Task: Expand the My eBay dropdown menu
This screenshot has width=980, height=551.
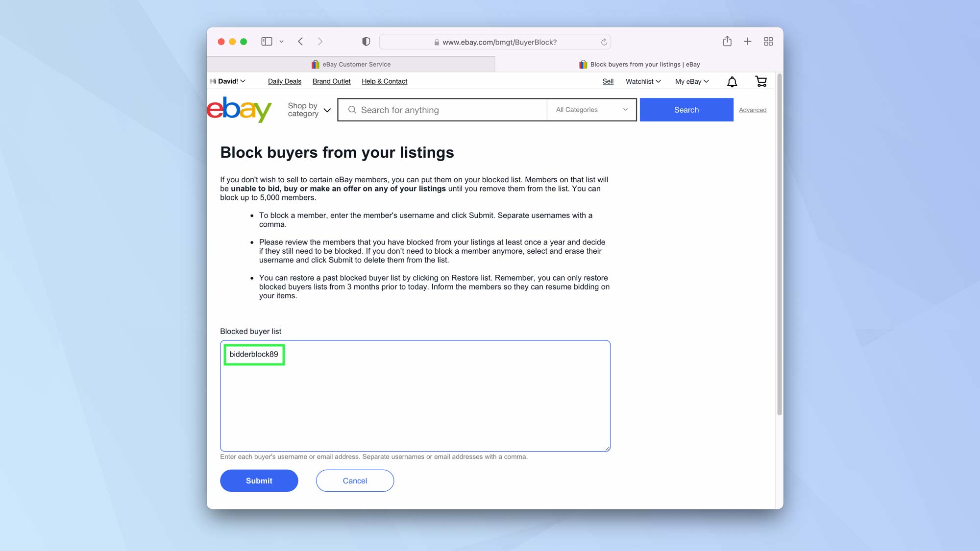Action: tap(691, 81)
